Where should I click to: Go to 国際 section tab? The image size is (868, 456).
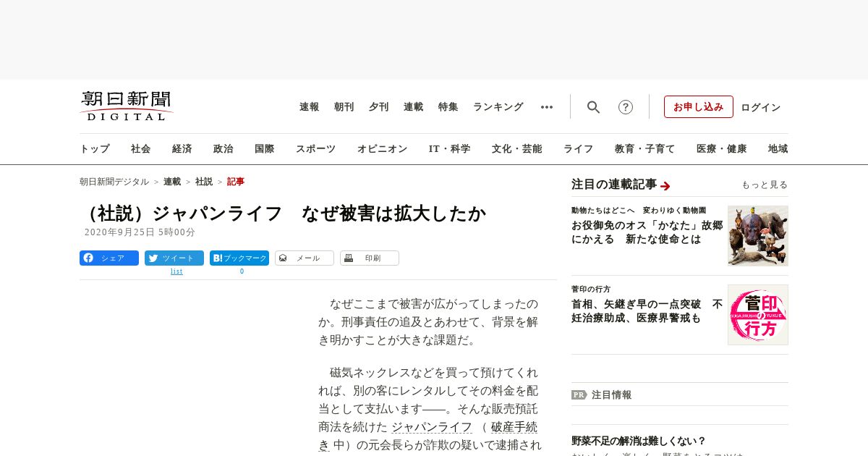(x=265, y=149)
